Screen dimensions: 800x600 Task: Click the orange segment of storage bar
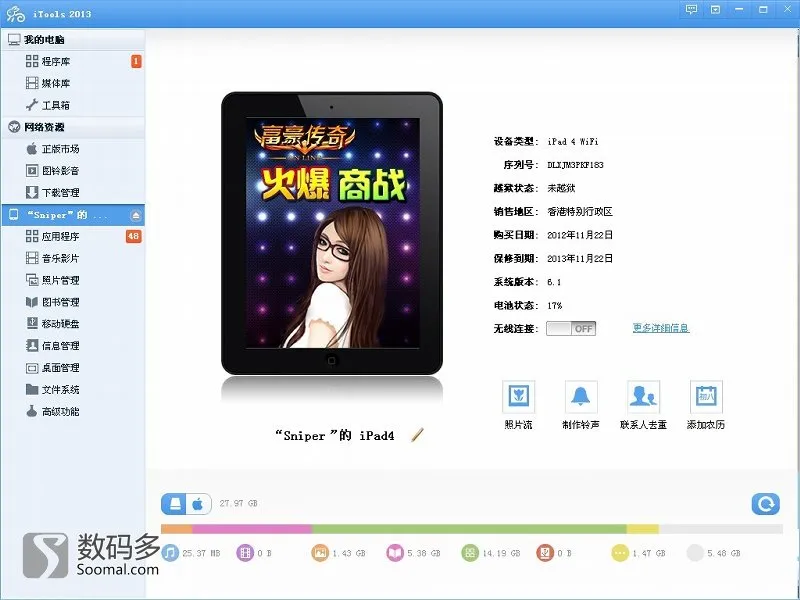tap(177, 529)
